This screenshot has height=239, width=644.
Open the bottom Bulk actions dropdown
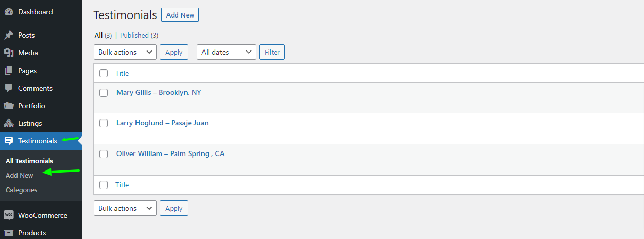point(125,208)
